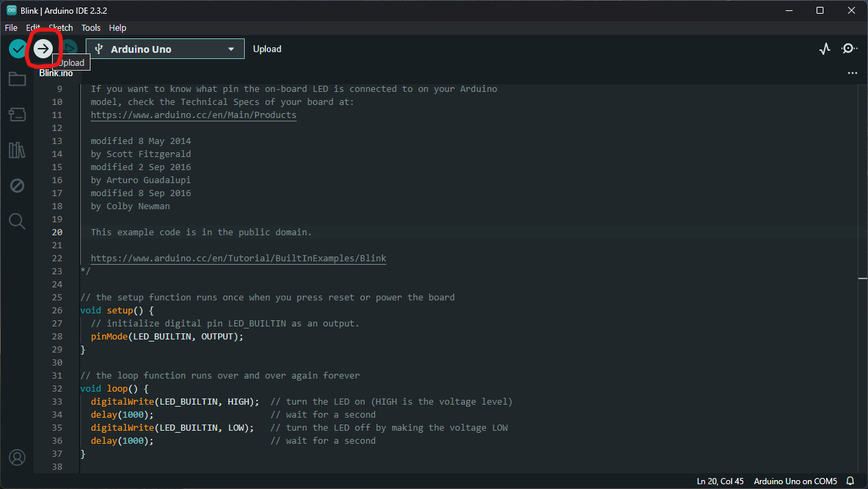
Task: Click 'modified 8 May 2014' comment
Action: (x=141, y=141)
